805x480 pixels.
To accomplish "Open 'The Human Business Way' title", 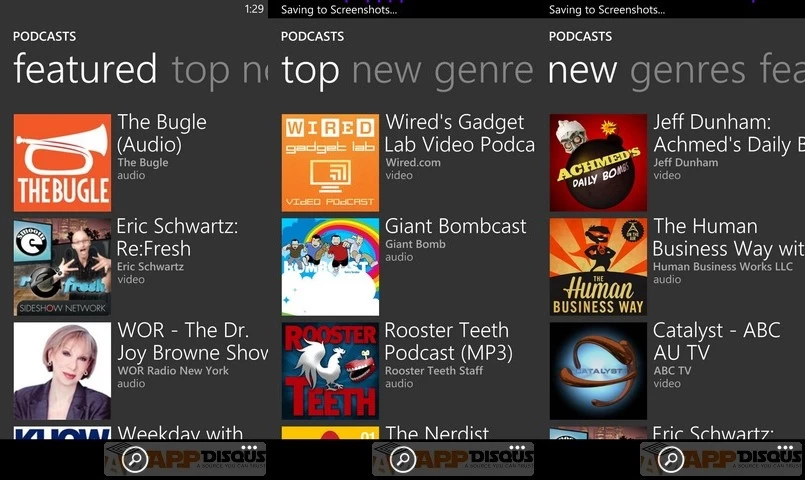I will click(728, 237).
